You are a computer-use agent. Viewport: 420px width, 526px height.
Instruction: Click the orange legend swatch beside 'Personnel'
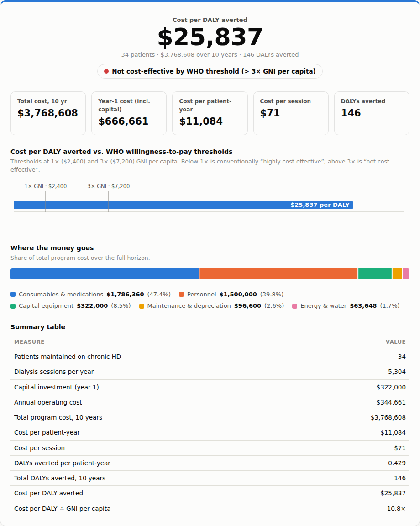[182, 295]
